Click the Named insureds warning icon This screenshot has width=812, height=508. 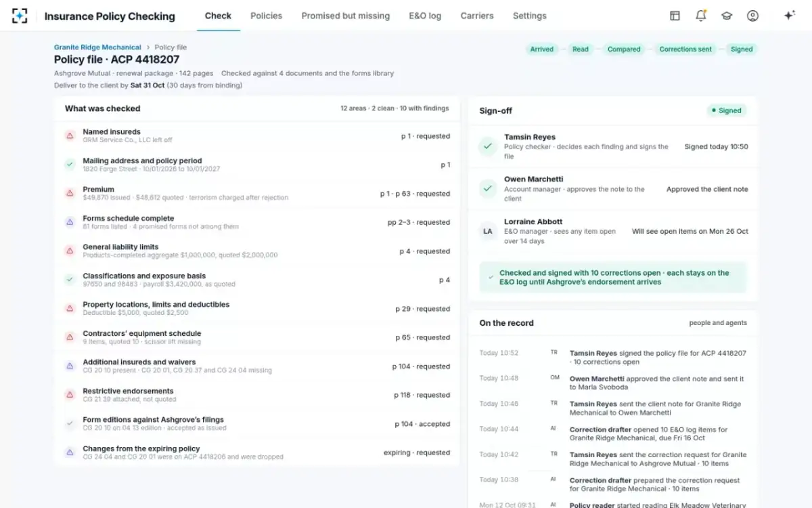(70, 135)
